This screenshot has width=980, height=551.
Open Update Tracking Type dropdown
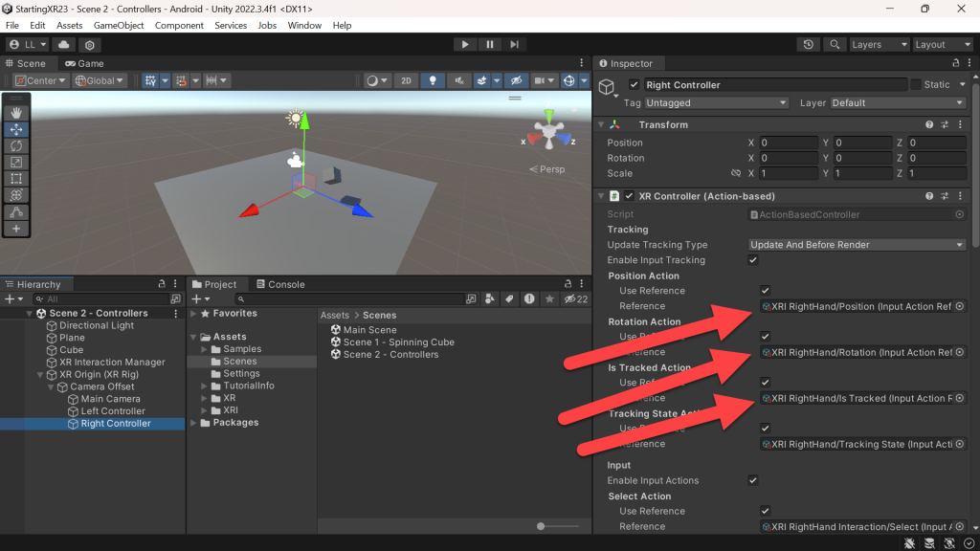tap(857, 245)
